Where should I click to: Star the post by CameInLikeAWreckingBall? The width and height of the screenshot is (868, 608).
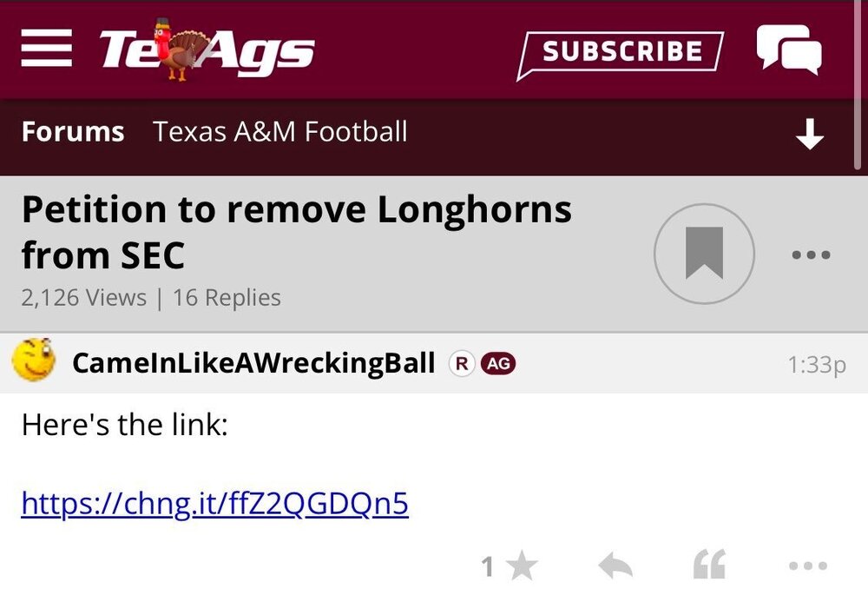point(521,567)
